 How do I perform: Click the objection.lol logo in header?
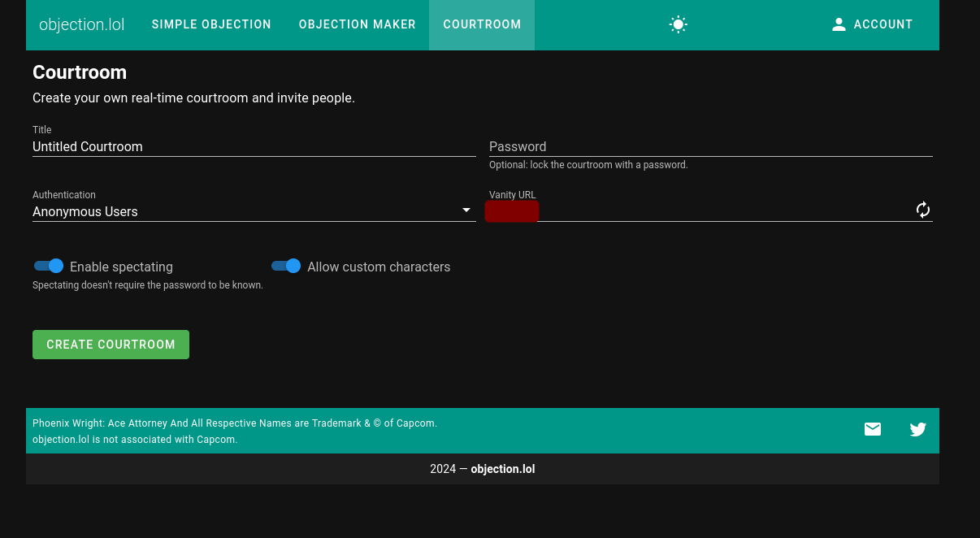click(x=81, y=24)
